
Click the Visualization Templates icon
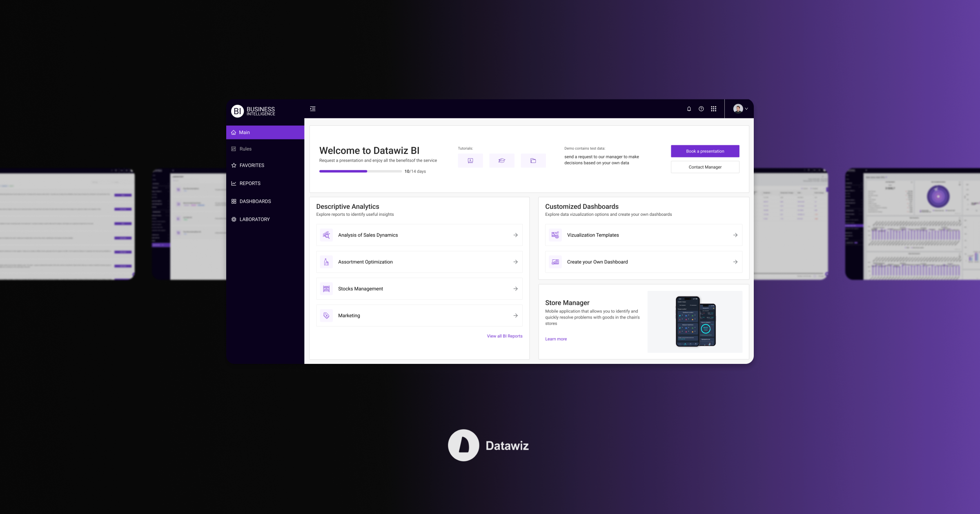555,234
